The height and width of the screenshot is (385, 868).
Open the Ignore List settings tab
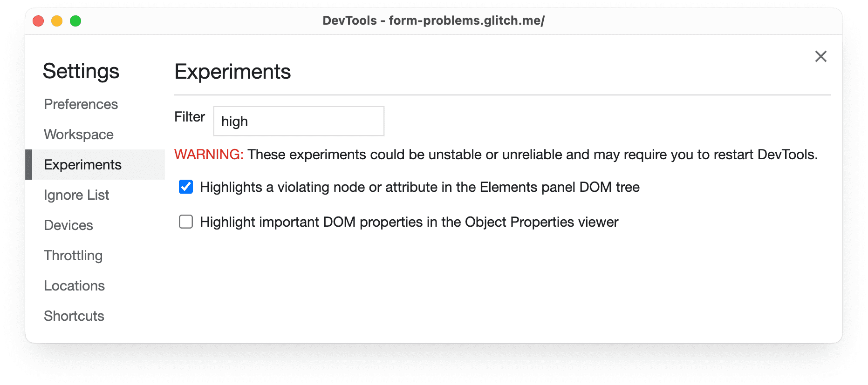coord(76,195)
